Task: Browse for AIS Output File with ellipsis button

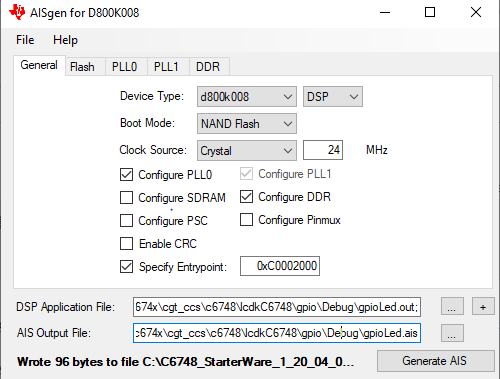Action: [452, 333]
